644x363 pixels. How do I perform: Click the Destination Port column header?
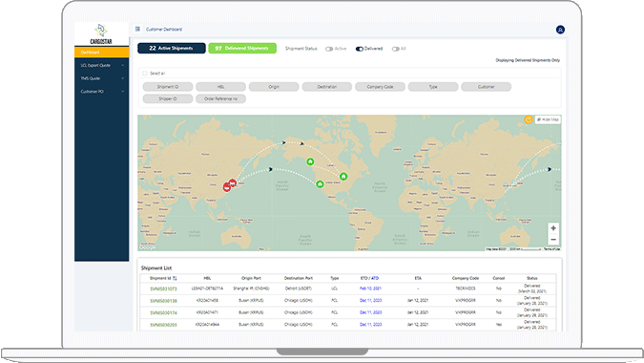[x=299, y=278]
